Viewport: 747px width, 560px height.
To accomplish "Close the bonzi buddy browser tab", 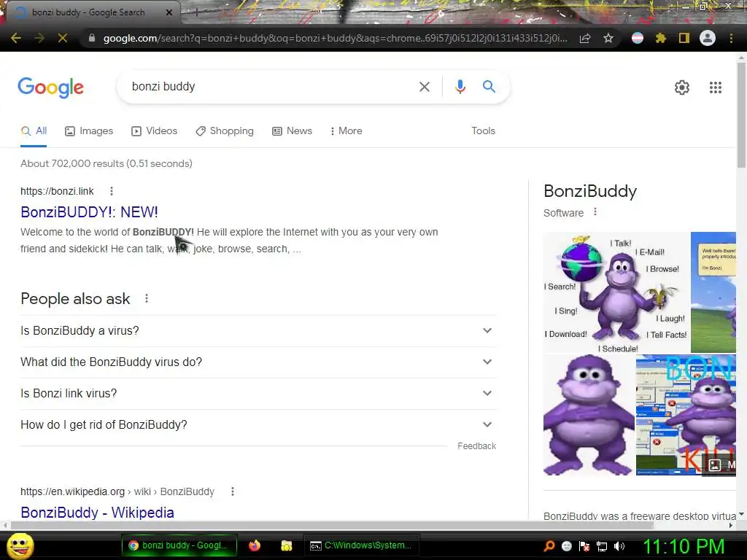I will (169, 13).
